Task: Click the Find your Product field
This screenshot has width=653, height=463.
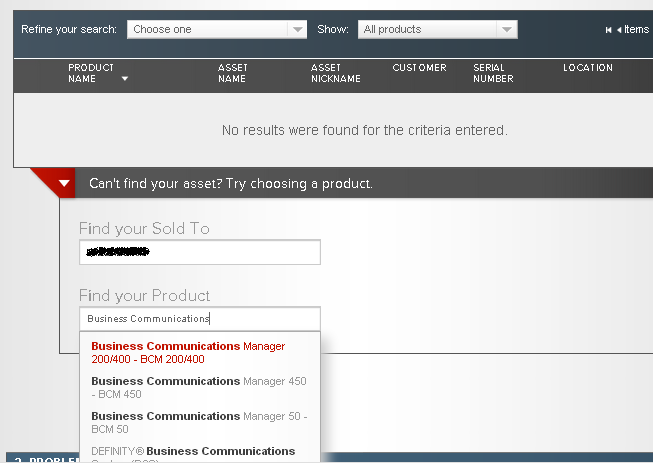Action: tap(200, 319)
